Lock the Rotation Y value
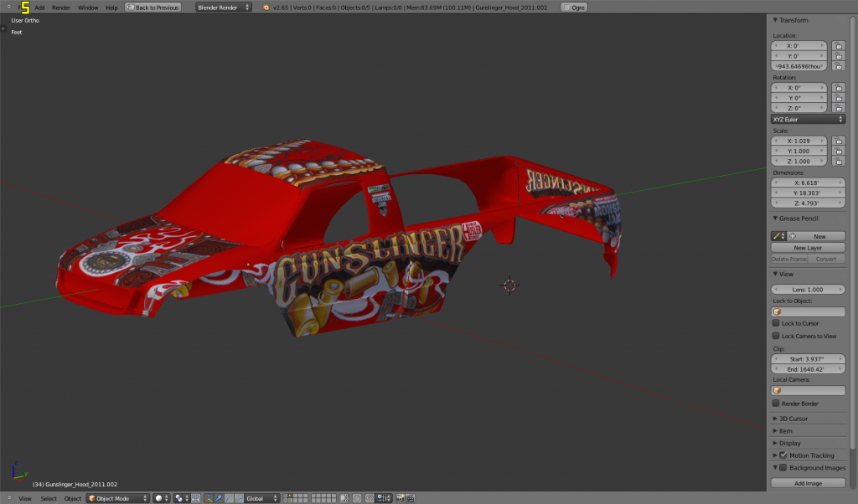Image resolution: width=858 pixels, height=504 pixels. click(838, 98)
